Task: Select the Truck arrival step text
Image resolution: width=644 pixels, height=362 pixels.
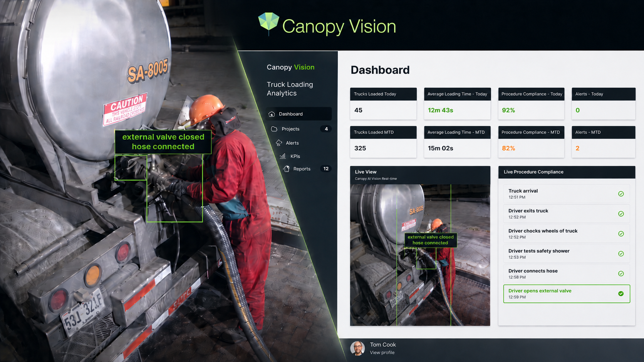Action: click(x=523, y=191)
